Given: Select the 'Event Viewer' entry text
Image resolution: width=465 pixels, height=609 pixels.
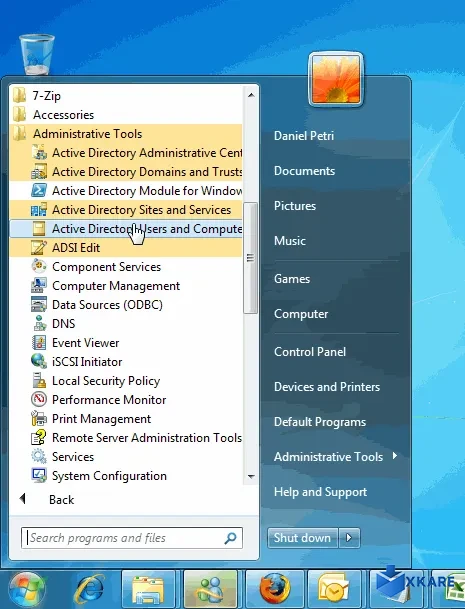Looking at the screenshot, I should tap(86, 343).
